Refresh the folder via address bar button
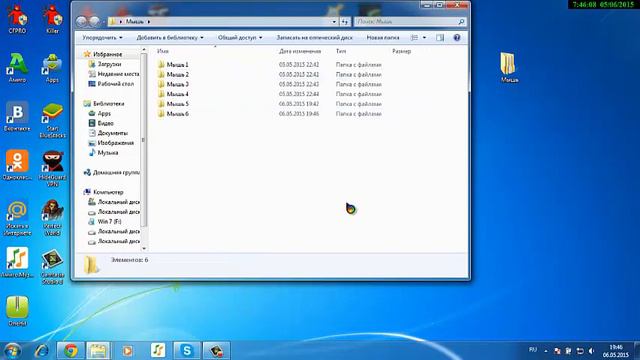 (345, 22)
